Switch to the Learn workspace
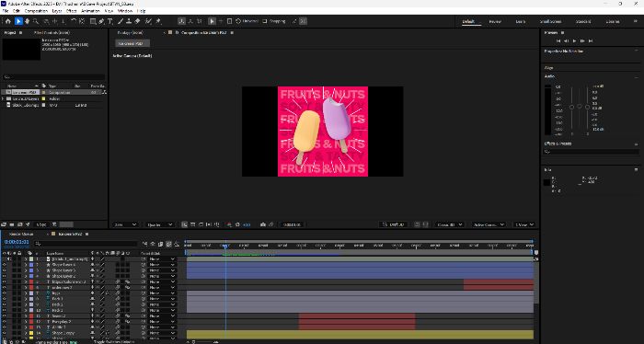 [521, 21]
